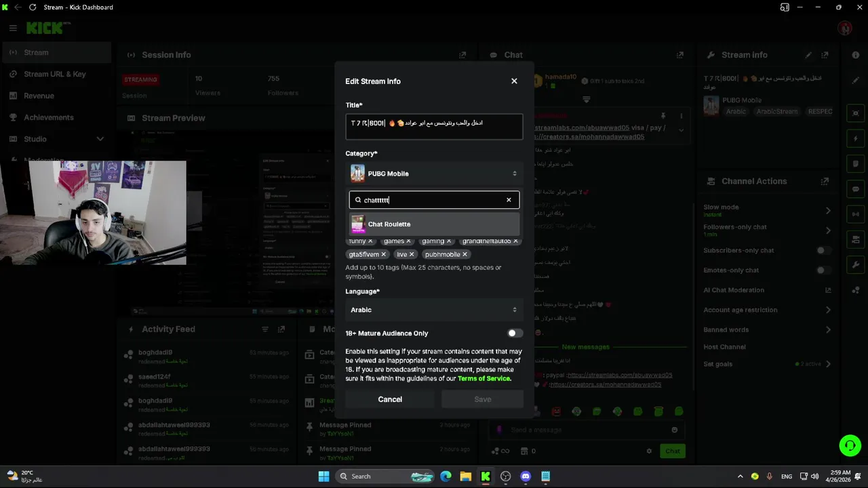
Task: Open AI Chat Moderation external link icon
Action: click(x=828, y=290)
